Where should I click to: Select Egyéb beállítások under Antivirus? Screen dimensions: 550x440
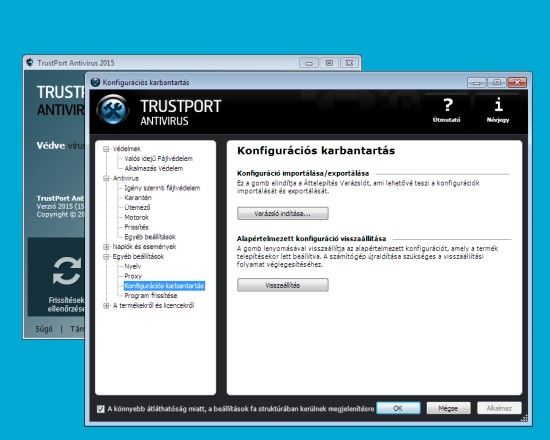point(150,237)
